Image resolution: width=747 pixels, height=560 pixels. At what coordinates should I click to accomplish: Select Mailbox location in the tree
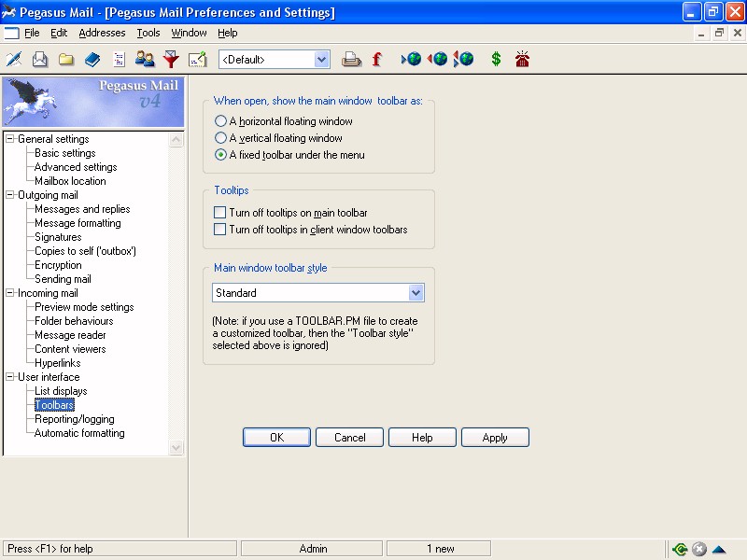click(x=71, y=181)
